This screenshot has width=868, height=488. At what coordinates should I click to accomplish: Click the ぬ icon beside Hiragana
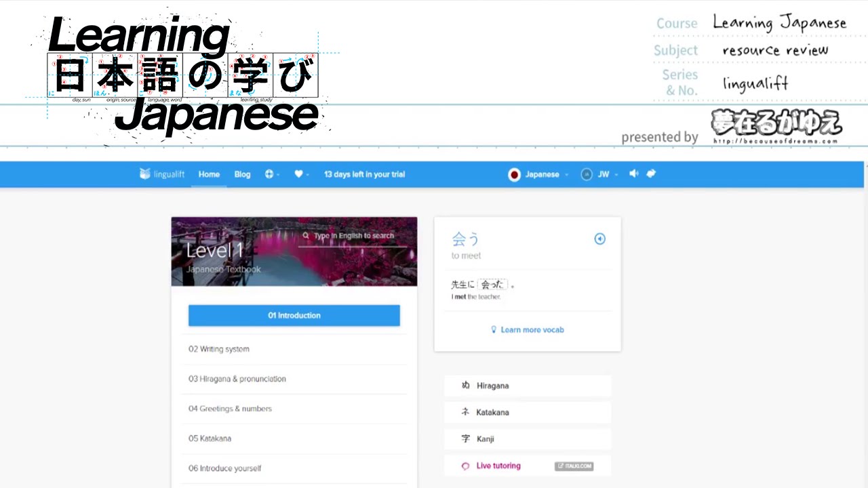coord(465,386)
